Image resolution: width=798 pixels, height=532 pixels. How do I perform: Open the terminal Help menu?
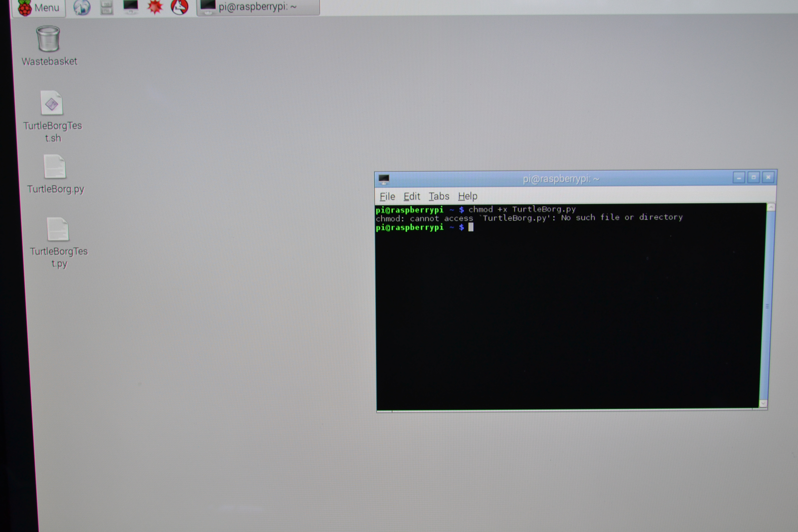(x=468, y=196)
